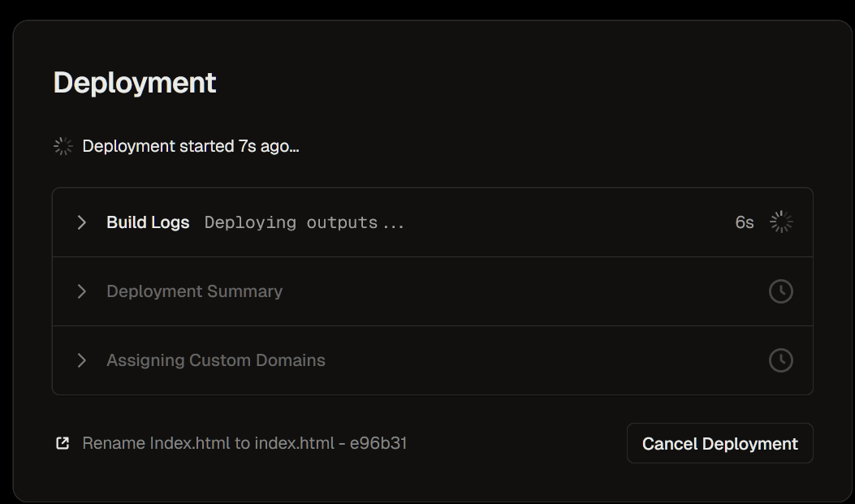The image size is (855, 504).
Task: Click the e96b31 commit hash
Action: point(378,443)
